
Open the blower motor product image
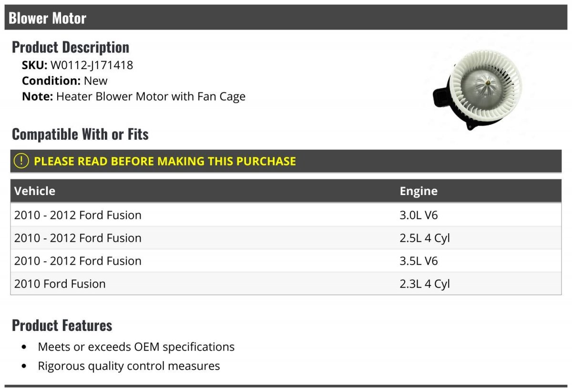(477, 91)
